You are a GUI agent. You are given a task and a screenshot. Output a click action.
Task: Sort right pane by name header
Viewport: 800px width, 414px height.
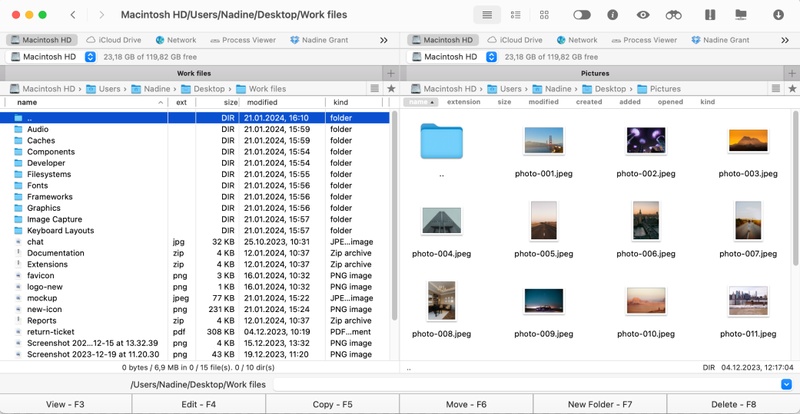(420, 102)
